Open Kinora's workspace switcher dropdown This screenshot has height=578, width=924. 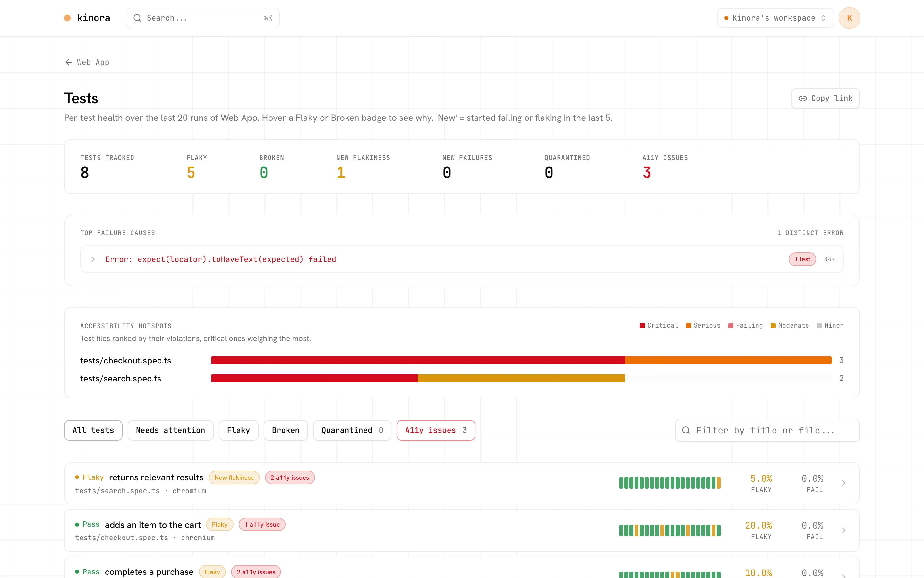pyautogui.click(x=775, y=18)
